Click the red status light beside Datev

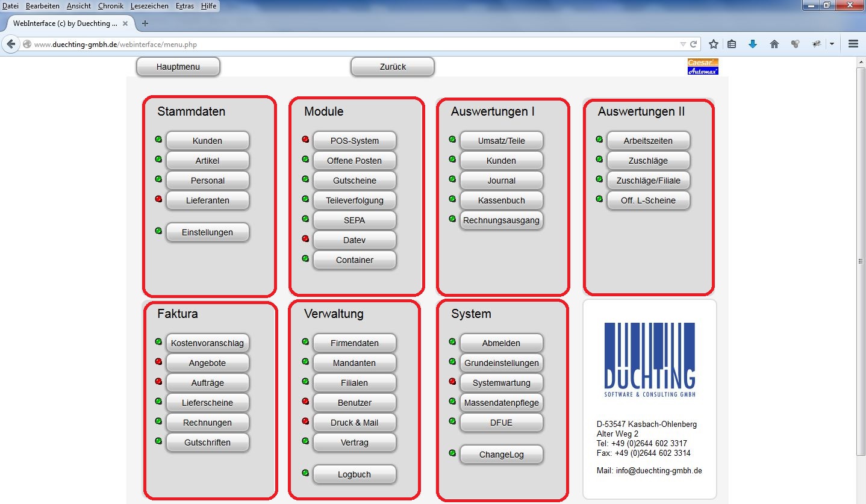(305, 238)
